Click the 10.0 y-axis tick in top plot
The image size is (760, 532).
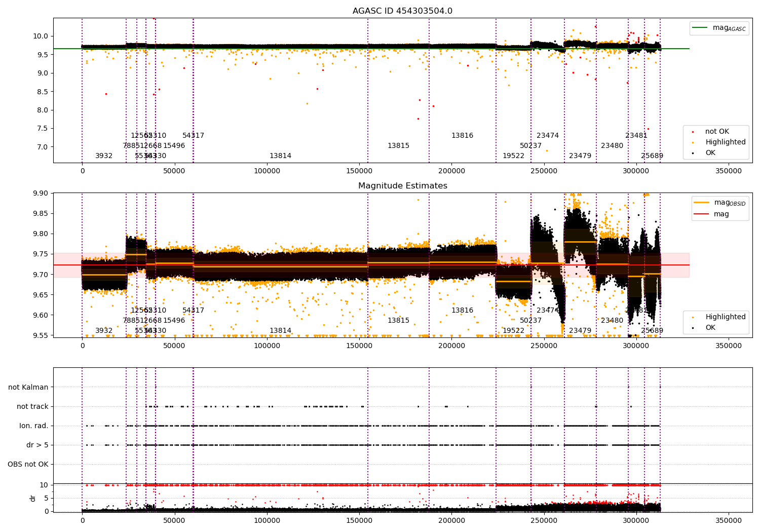(x=41, y=36)
